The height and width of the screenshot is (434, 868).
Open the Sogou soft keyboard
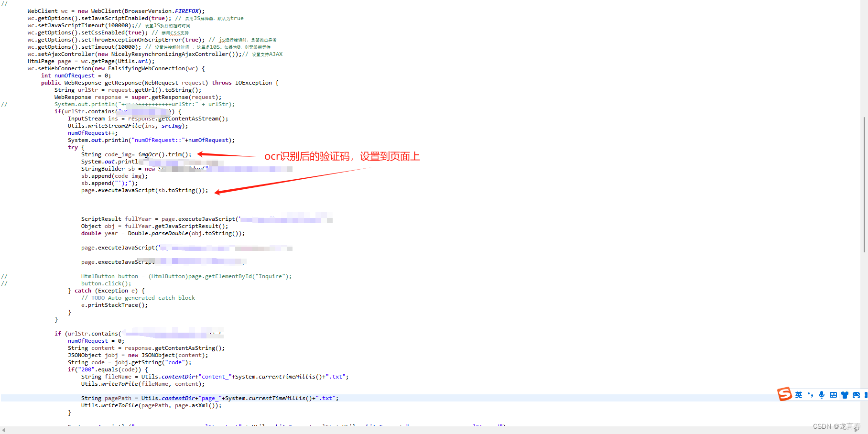[x=833, y=395]
